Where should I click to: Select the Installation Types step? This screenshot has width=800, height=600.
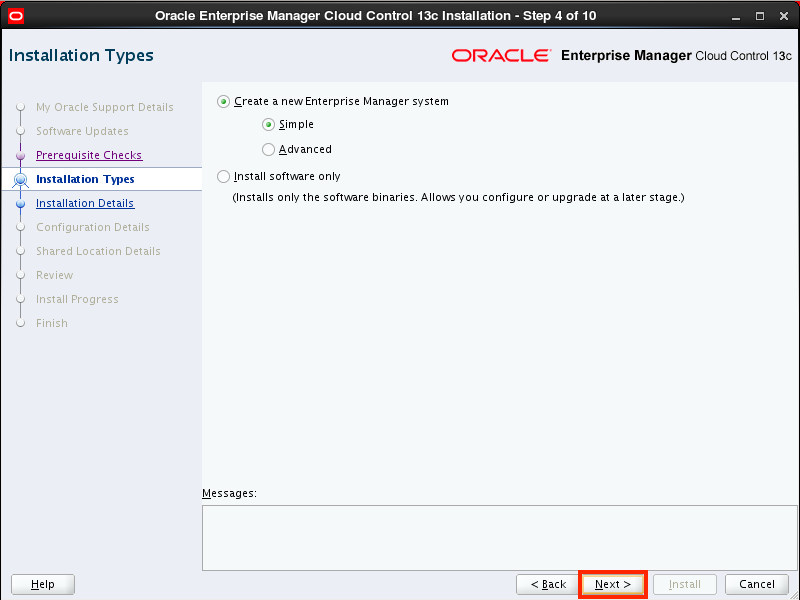[85, 179]
